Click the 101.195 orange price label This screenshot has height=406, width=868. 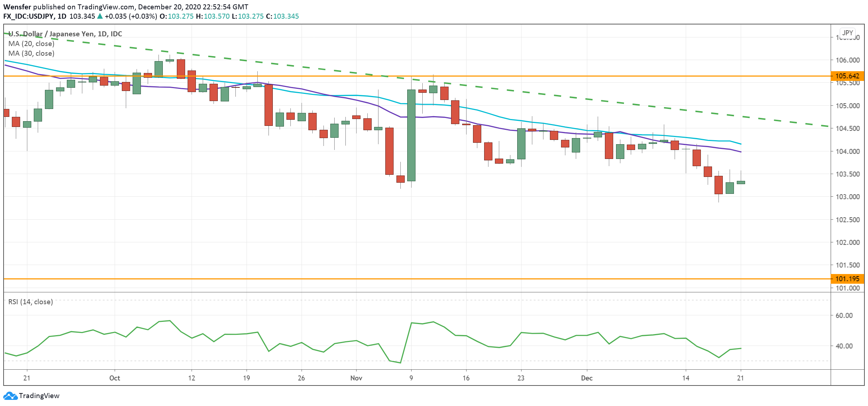click(x=847, y=279)
